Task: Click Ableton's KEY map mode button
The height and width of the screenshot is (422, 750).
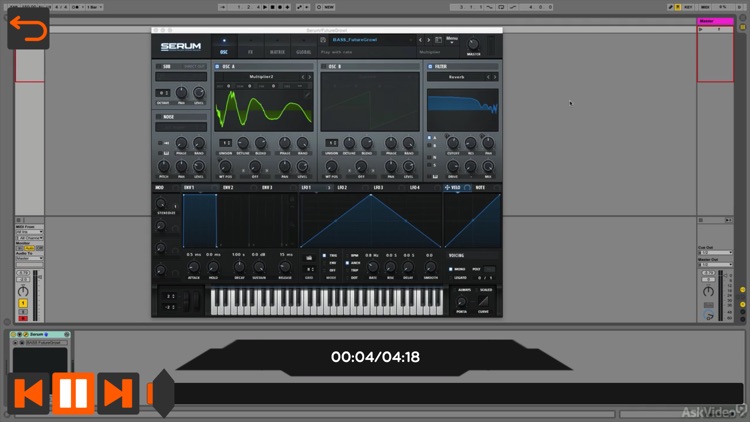Action: pos(688,7)
